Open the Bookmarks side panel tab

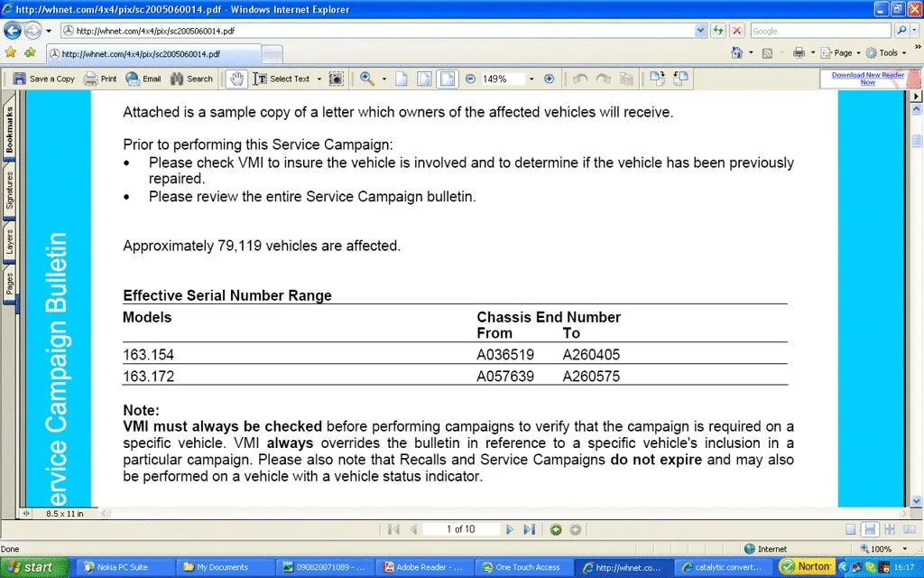tap(9, 128)
